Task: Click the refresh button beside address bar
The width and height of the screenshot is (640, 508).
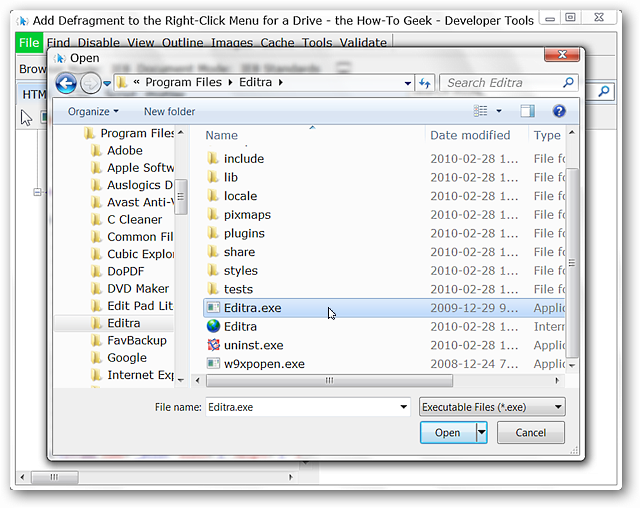Action: pos(425,83)
